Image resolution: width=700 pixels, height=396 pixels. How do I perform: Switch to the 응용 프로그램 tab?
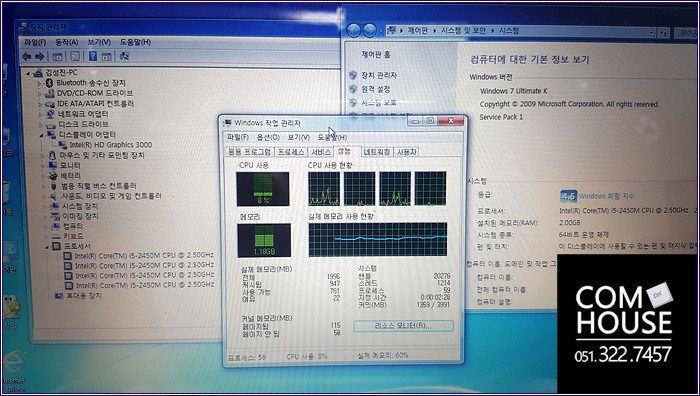(x=250, y=152)
